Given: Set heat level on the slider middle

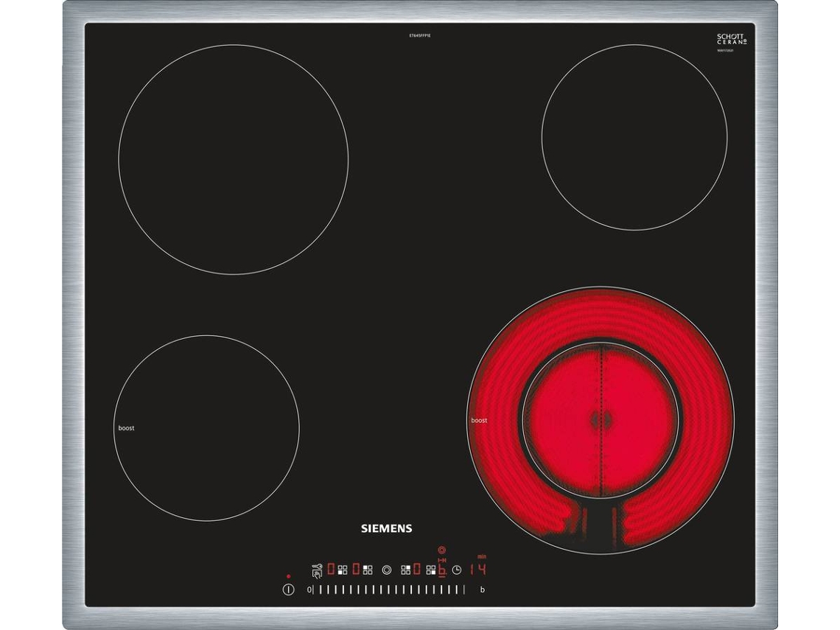Looking at the screenshot, I should (x=388, y=589).
